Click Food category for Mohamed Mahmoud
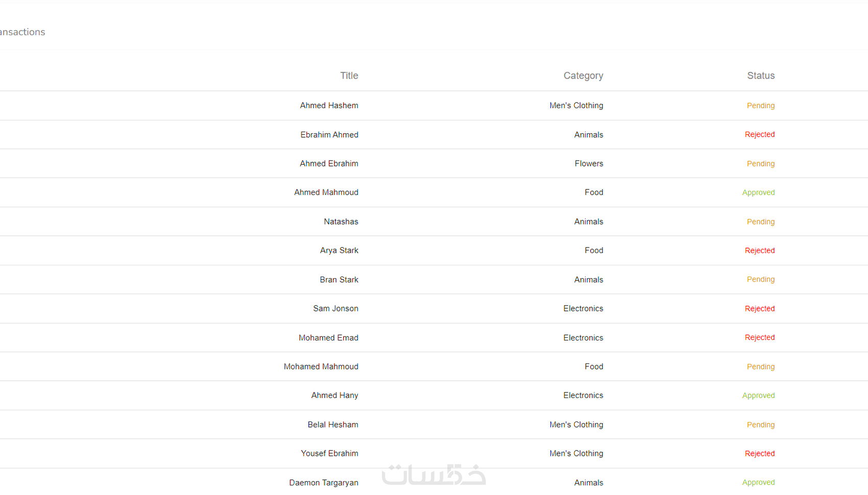 coord(594,366)
